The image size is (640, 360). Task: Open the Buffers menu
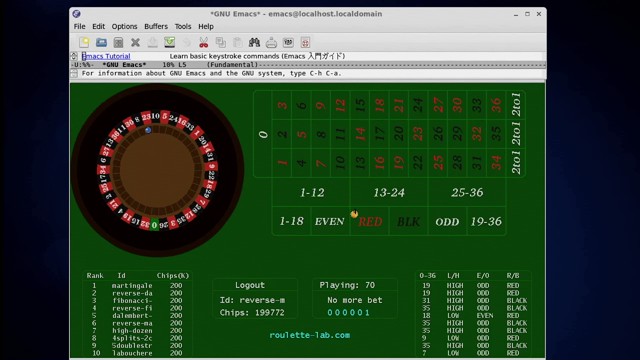coord(156,27)
